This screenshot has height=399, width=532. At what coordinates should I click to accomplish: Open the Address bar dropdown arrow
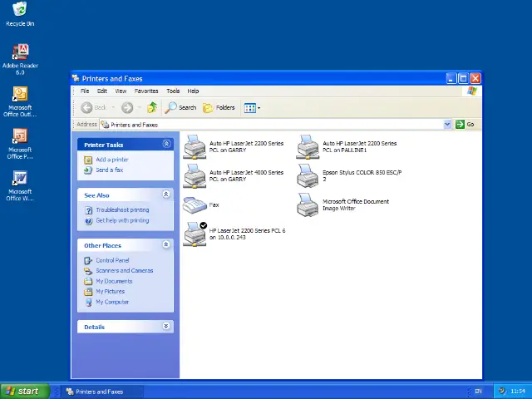coord(447,125)
